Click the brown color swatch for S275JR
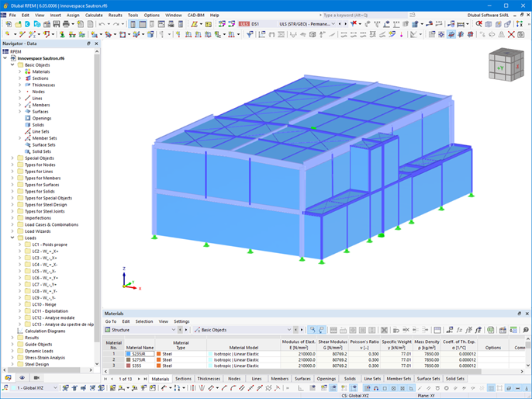Screen dimensions: 532x399 (128, 360)
